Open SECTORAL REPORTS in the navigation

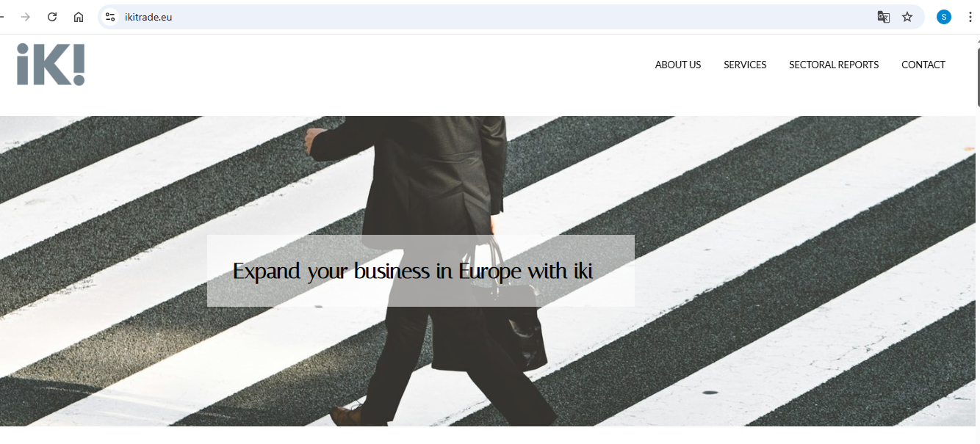click(834, 65)
